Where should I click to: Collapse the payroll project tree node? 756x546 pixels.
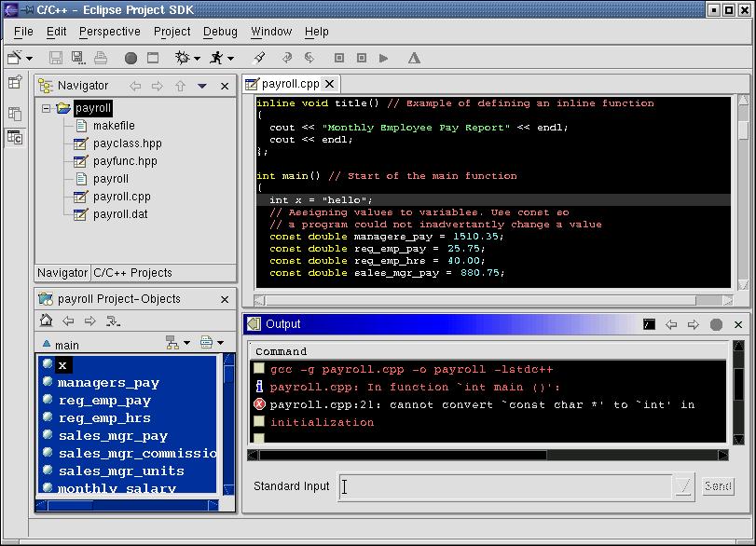(x=46, y=108)
